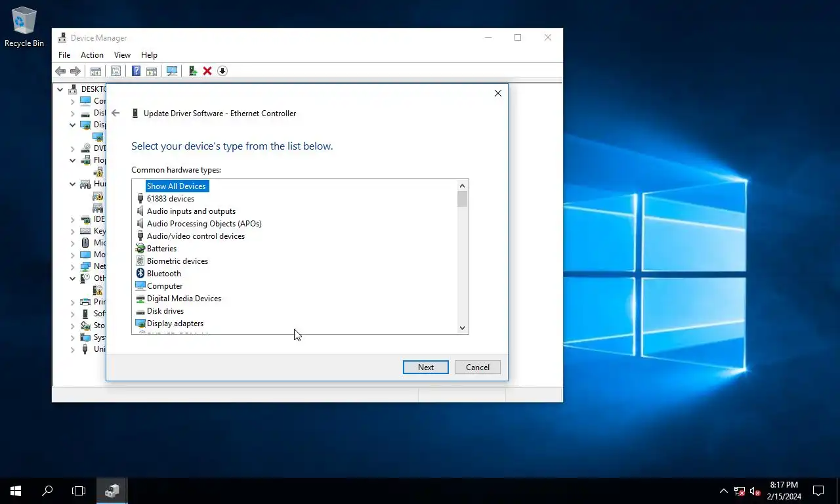Viewport: 840px width, 504px height.
Task: Open the Recycle Bin desktop icon
Action: click(24, 27)
